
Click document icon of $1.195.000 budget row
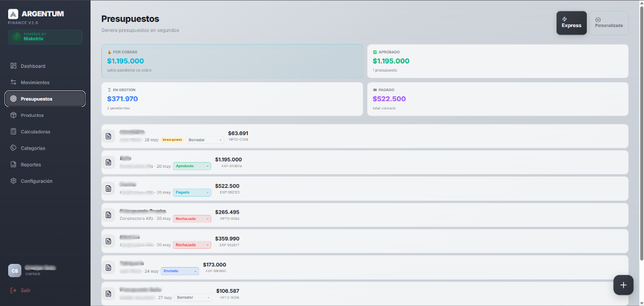108,163
